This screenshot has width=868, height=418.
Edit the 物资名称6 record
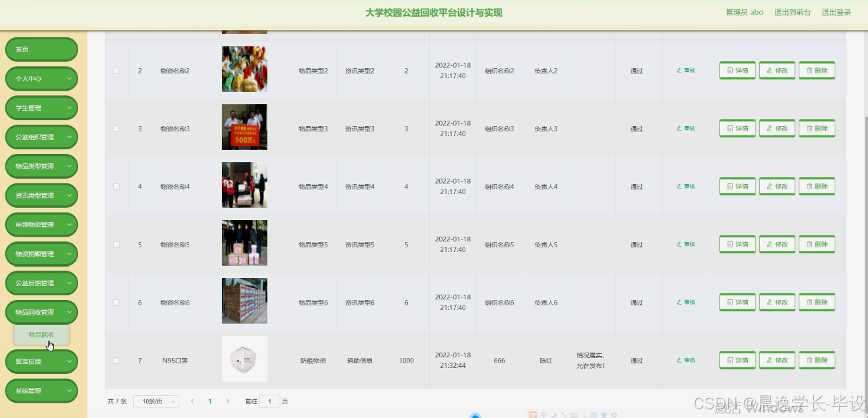(x=777, y=303)
